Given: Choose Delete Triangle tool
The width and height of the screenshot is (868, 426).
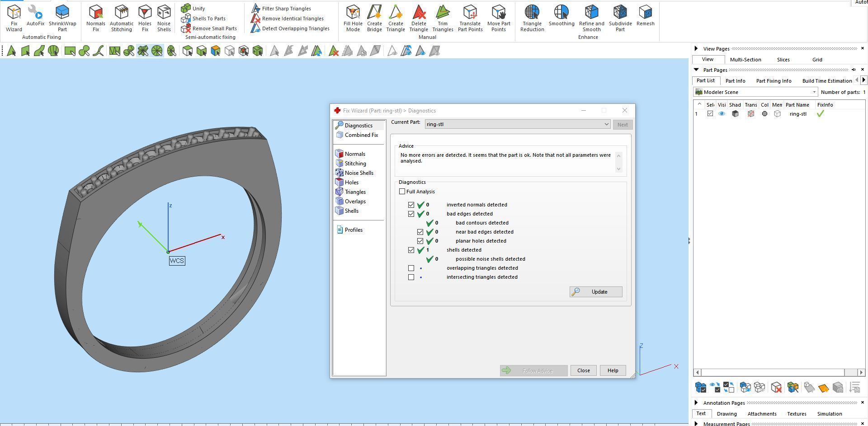Looking at the screenshot, I should coord(419,18).
